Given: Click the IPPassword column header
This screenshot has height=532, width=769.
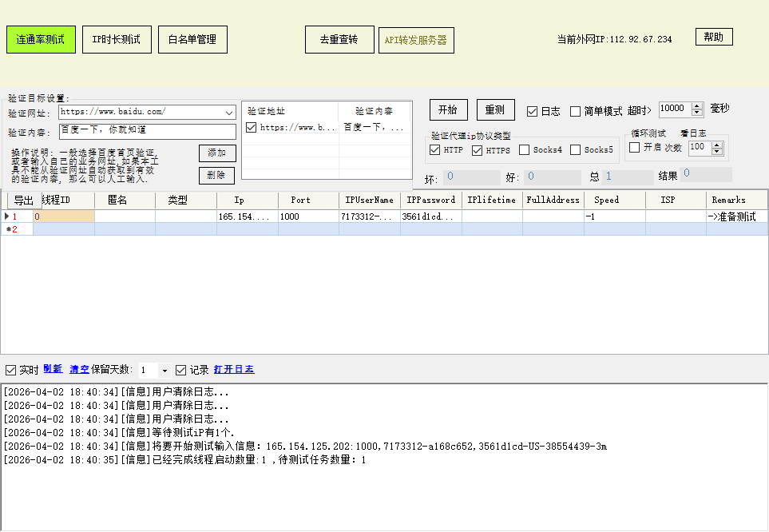Looking at the screenshot, I should (430, 200).
